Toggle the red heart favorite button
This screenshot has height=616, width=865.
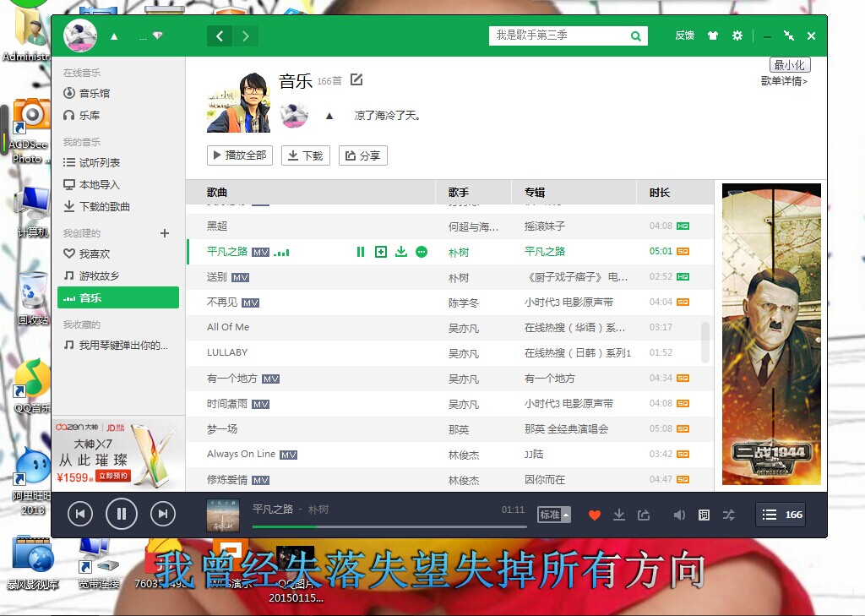pyautogui.click(x=595, y=515)
